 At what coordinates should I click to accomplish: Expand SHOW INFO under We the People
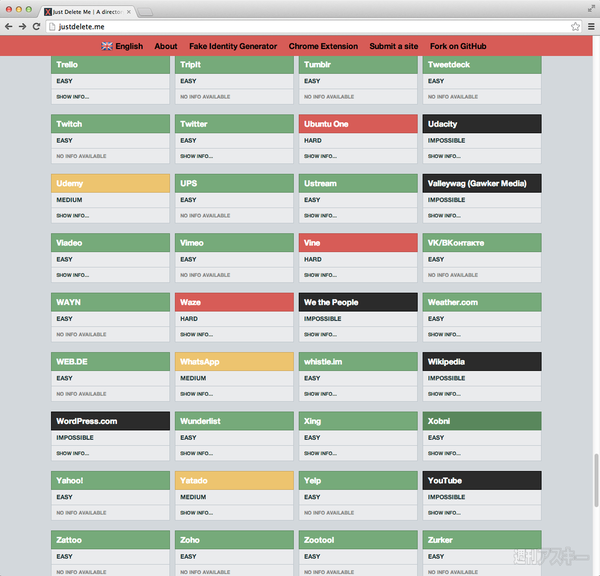pos(321,335)
